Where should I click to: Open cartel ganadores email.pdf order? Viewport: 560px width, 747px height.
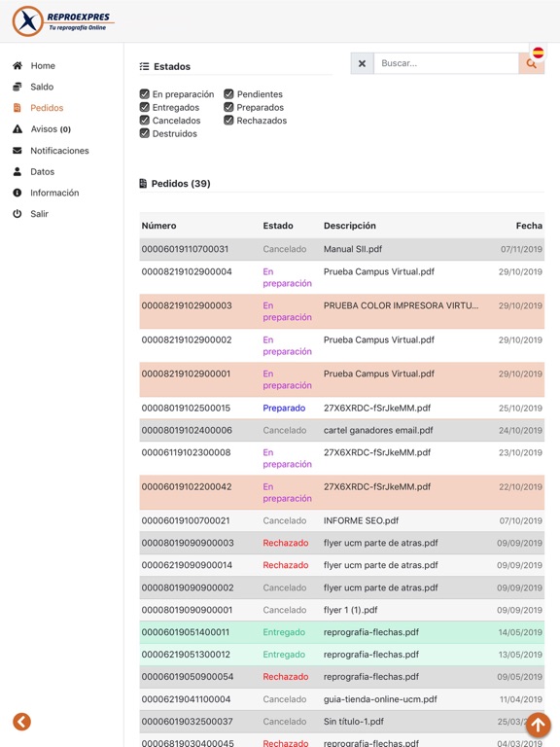(x=341, y=430)
